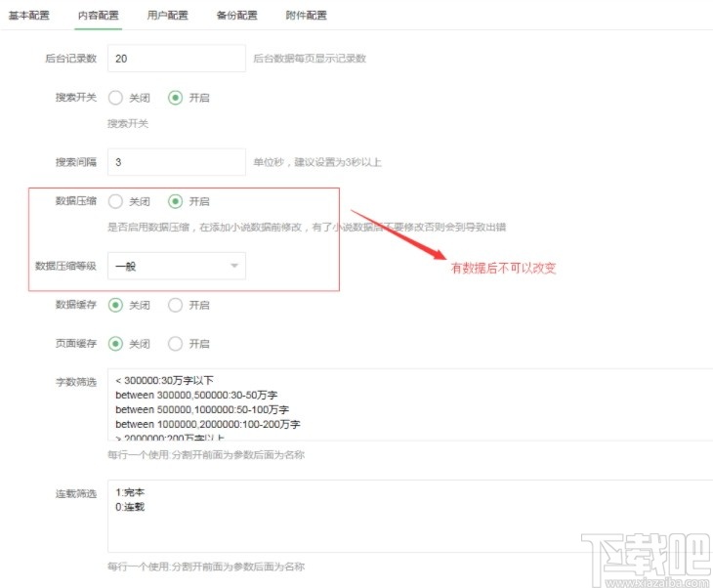The height and width of the screenshot is (588, 713).
Task: Click the 数据压缩等级 field label
Action: pos(66,266)
